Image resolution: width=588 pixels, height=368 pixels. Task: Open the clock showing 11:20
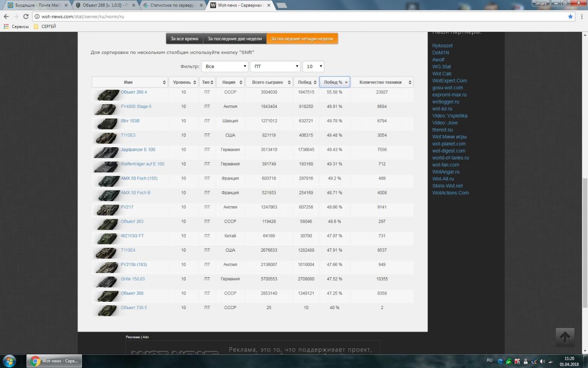tap(569, 361)
